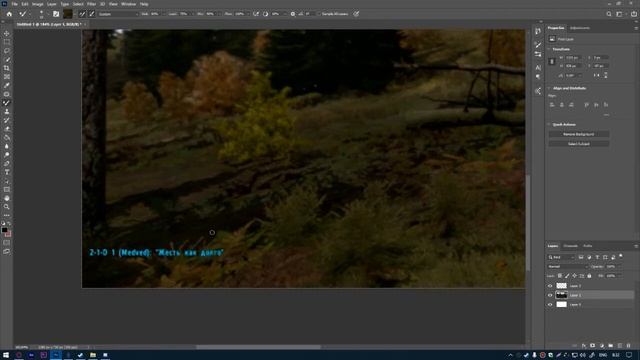Select the Eyedropper tool
Image resolution: width=640 pixels, height=360 pixels.
tap(7, 85)
